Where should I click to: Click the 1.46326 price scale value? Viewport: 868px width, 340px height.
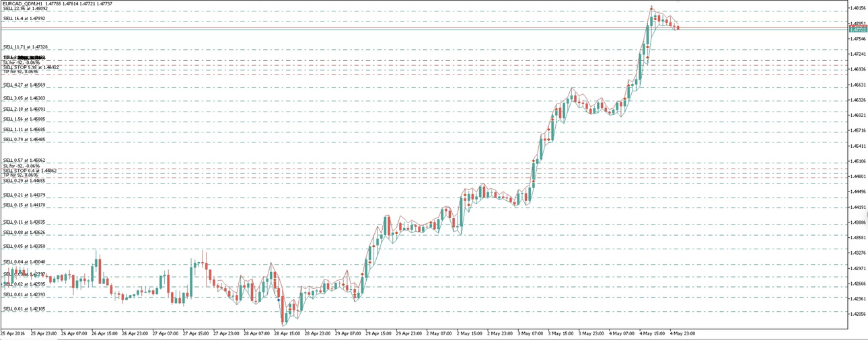[857, 100]
